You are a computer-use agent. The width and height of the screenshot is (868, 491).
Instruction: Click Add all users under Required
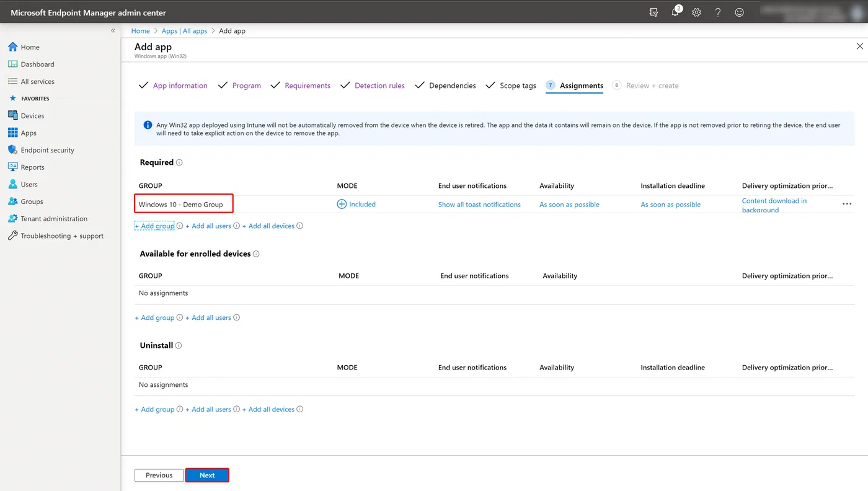(208, 226)
